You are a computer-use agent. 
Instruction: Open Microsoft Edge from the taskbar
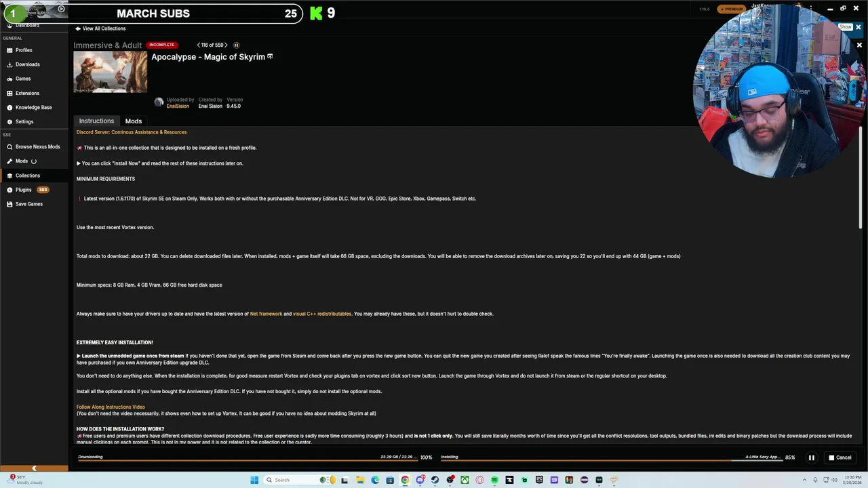click(375, 480)
